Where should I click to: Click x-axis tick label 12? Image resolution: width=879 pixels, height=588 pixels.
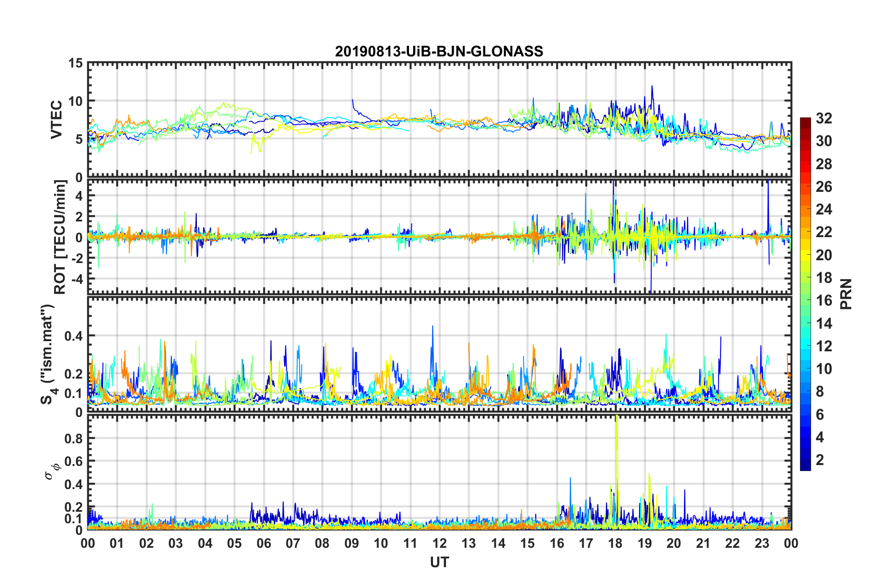pyautogui.click(x=439, y=543)
